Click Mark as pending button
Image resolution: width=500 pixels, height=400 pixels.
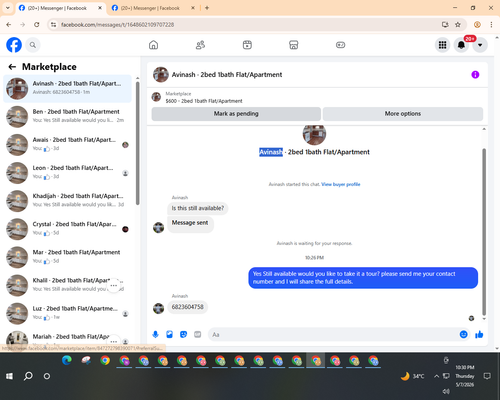pyautogui.click(x=236, y=114)
